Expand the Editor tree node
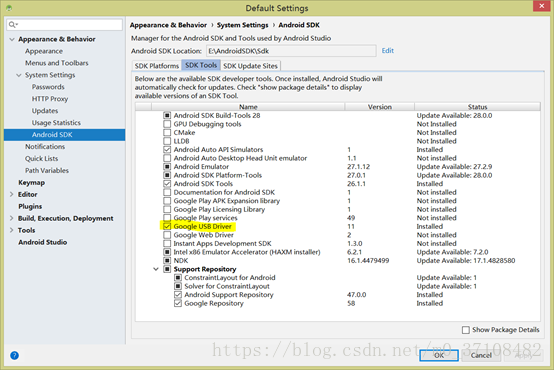This screenshot has height=370, width=554. click(x=12, y=194)
